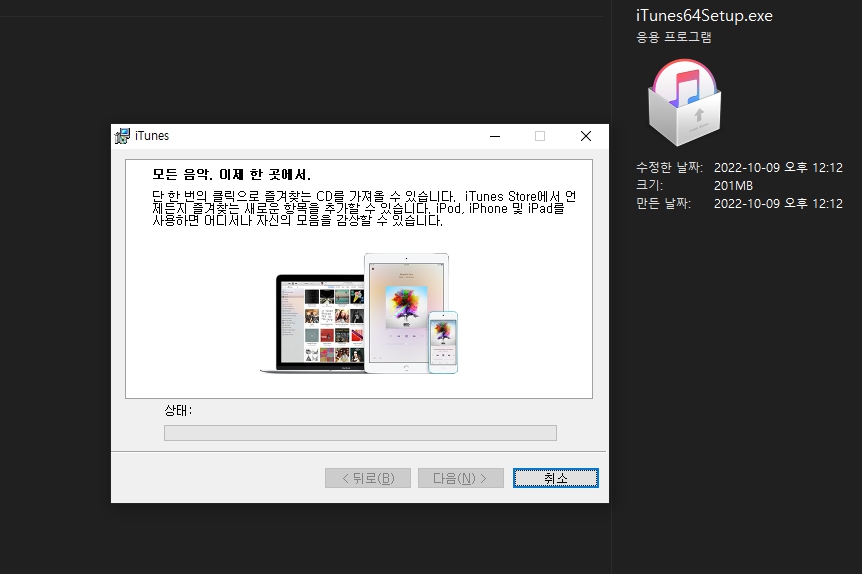Click the 만든 날짜: label in details pane

click(x=664, y=203)
